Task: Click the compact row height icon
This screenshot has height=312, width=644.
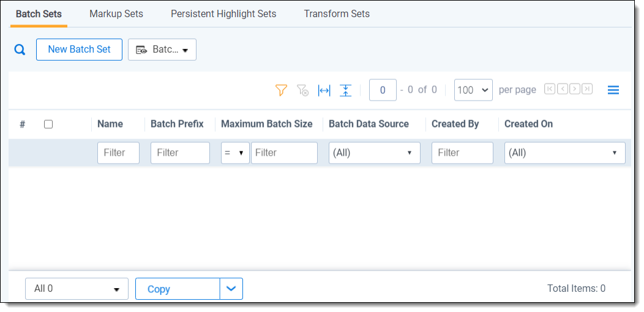Action: 346,90
